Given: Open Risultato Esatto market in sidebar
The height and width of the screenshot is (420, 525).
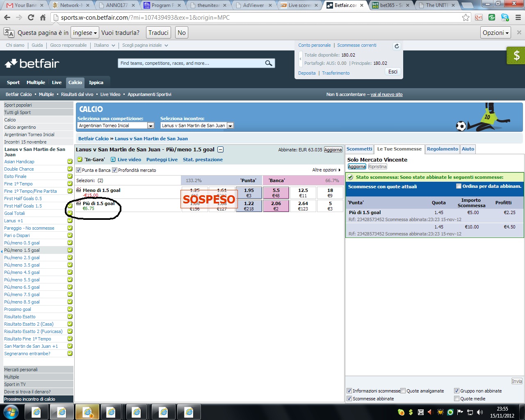Looking at the screenshot, I should 20,317.
